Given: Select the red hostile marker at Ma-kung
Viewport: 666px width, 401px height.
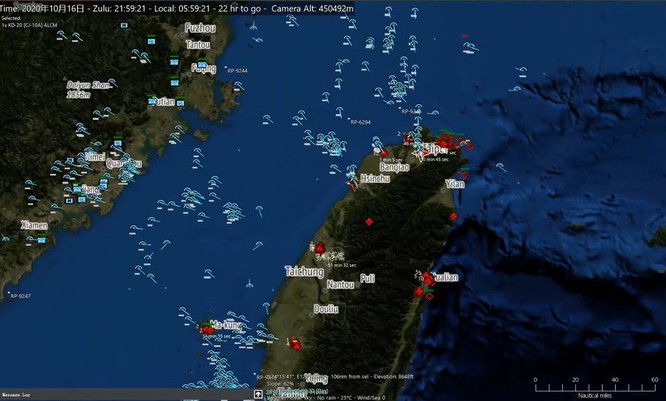Looking at the screenshot, I should click(x=207, y=329).
